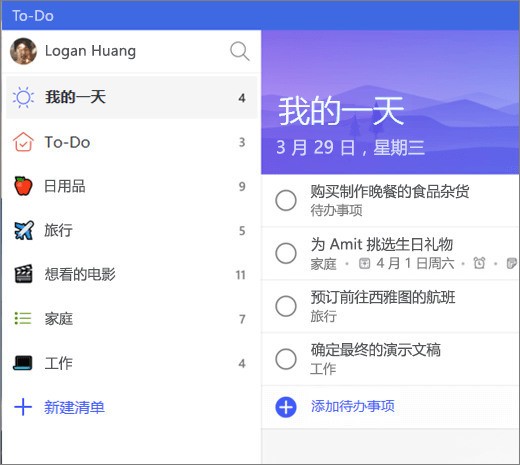Click the alarm clock reminder icon on Amit task

click(x=479, y=263)
